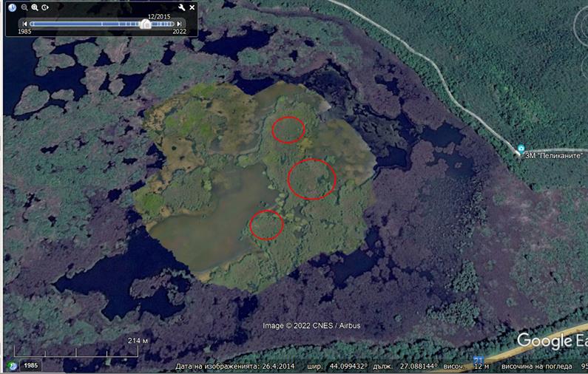The height and width of the screenshot is (374, 588).
Task: Click the time animation play icon
Action: 45,7
